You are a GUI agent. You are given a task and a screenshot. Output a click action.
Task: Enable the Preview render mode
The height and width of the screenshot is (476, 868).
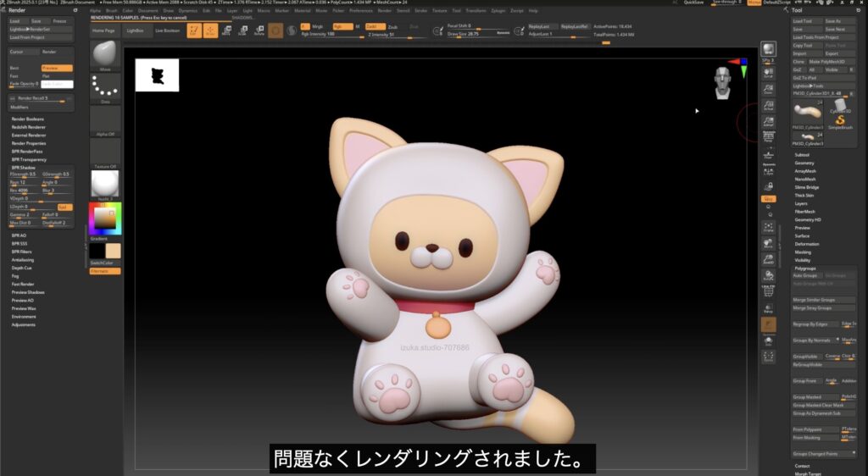coord(57,68)
